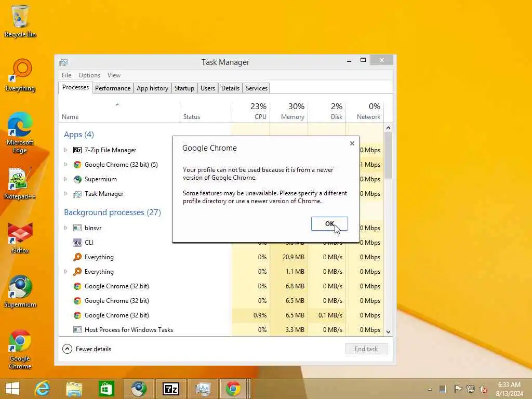The image size is (532, 399).
Task: Open the File menu
Action: tap(66, 75)
